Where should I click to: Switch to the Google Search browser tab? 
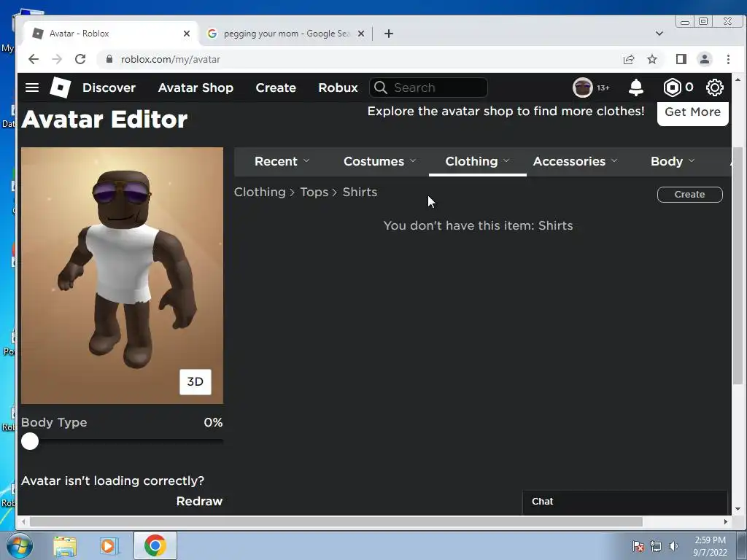(x=286, y=34)
